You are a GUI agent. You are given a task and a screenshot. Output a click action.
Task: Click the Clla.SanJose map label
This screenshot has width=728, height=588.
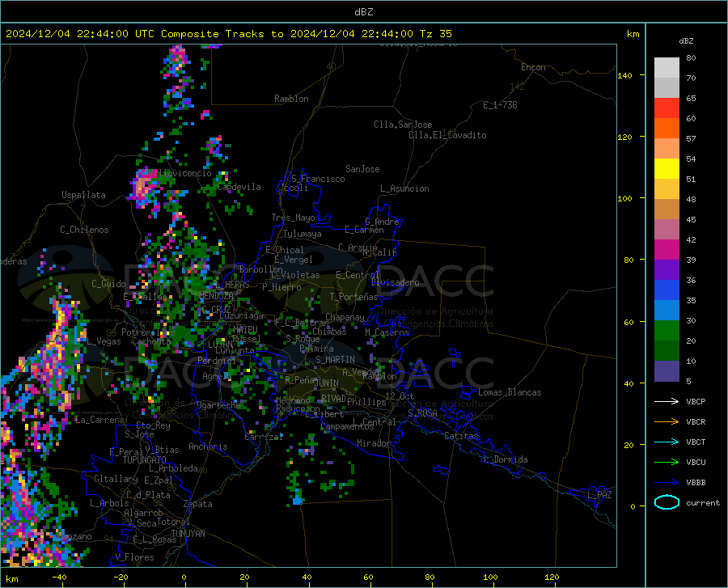point(403,125)
